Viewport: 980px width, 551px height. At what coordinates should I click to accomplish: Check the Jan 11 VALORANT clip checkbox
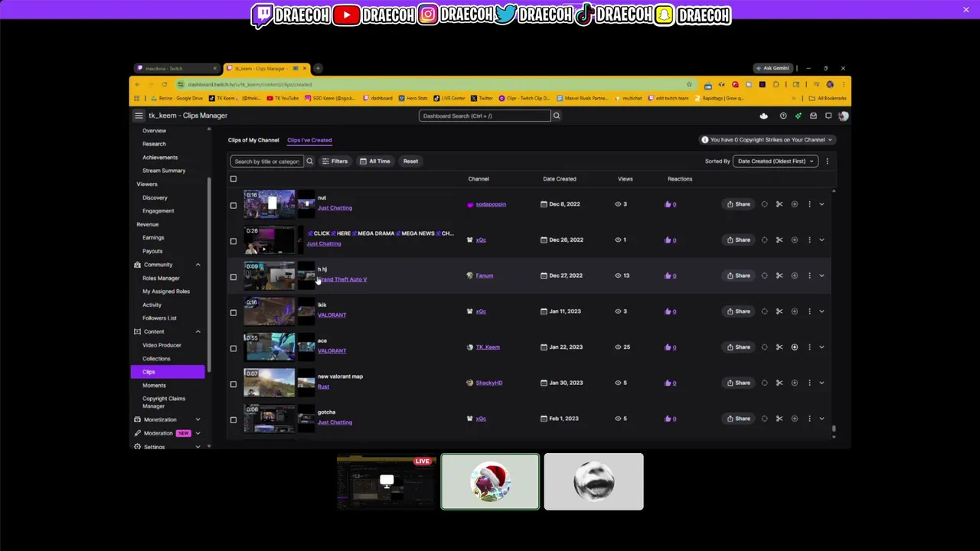click(x=234, y=312)
